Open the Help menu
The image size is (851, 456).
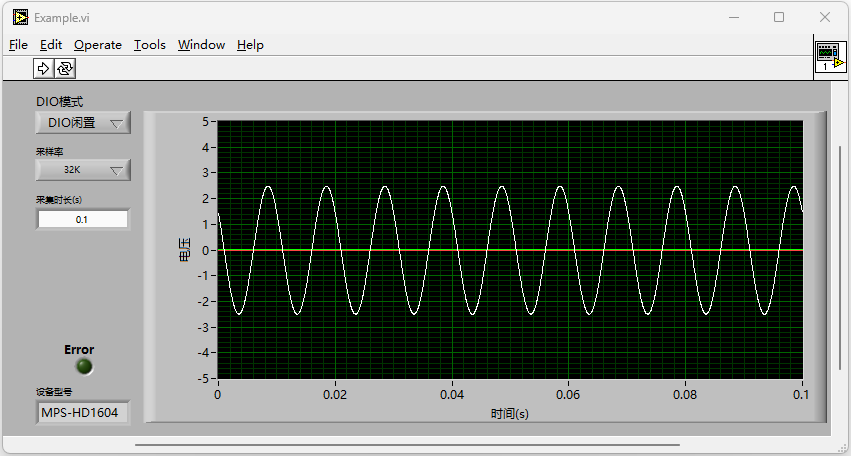click(250, 44)
